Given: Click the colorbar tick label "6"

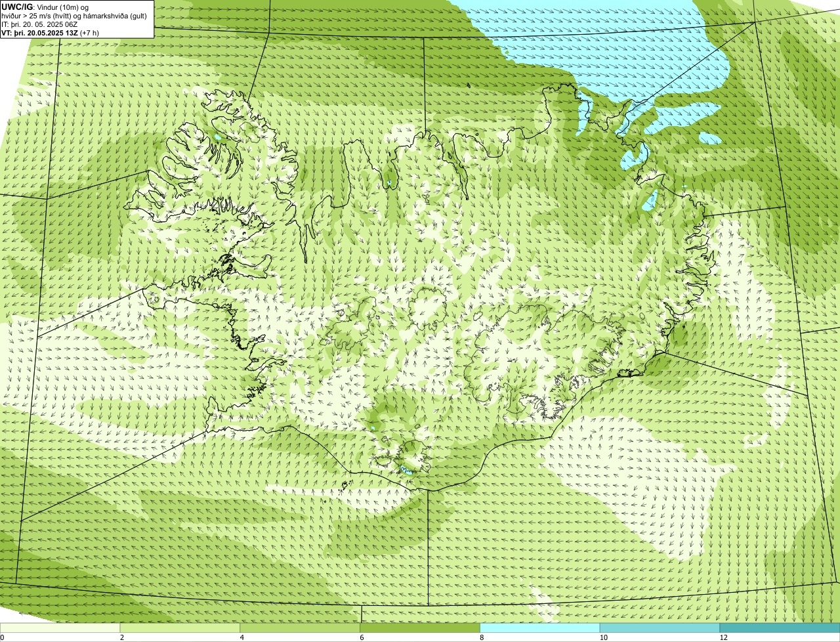Looking at the screenshot, I should tap(362, 637).
